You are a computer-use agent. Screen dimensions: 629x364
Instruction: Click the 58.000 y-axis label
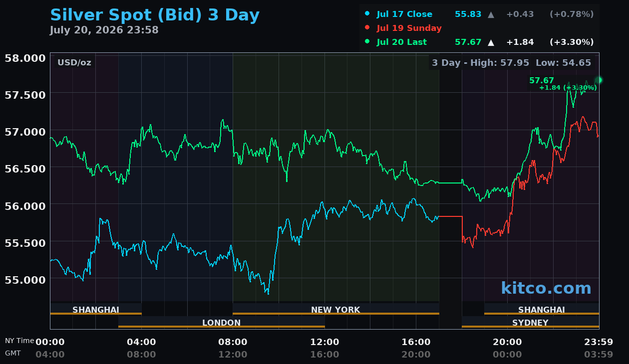25,58
